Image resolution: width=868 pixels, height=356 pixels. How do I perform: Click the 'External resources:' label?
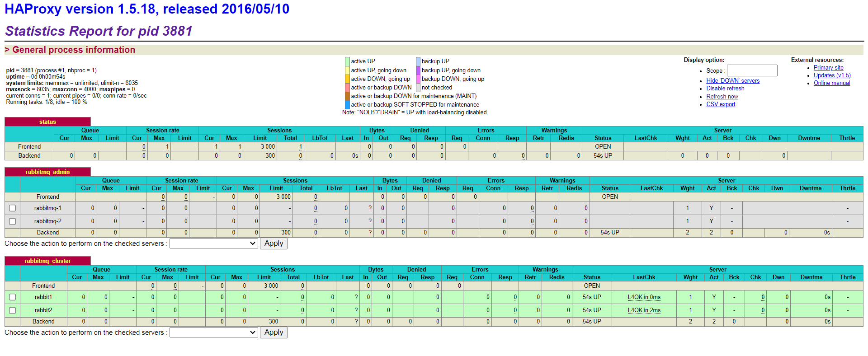pyautogui.click(x=817, y=60)
